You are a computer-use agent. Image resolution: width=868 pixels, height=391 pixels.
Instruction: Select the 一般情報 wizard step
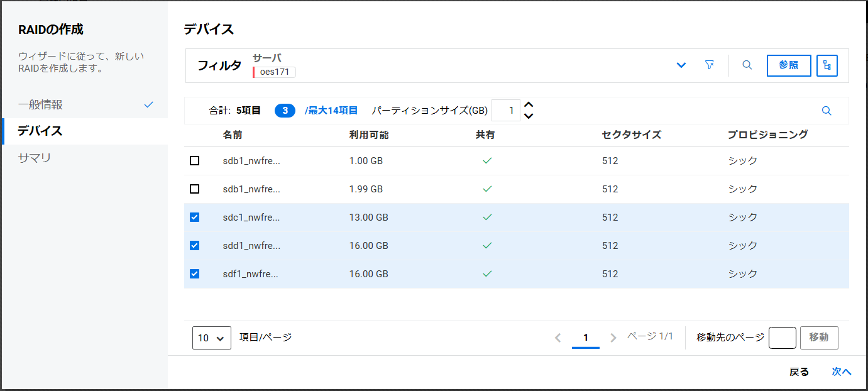tap(41, 105)
